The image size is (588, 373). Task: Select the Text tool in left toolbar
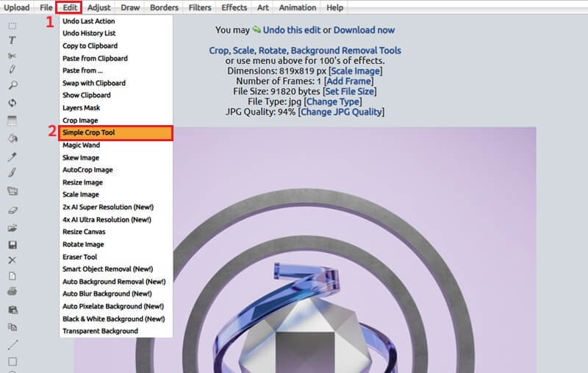(12, 40)
